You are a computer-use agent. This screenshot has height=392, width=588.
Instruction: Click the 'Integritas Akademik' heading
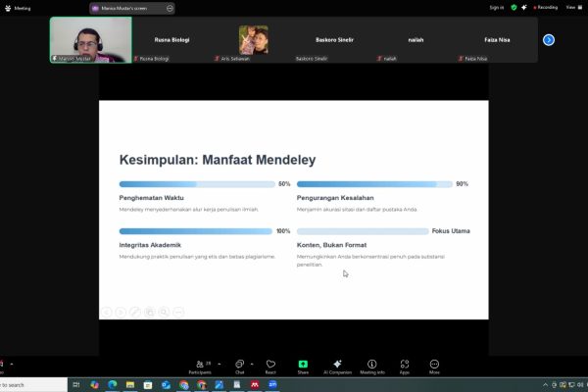click(150, 245)
